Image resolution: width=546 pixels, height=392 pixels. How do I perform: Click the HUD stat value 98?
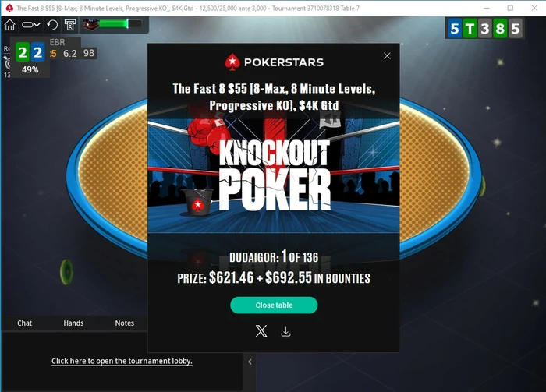(89, 53)
